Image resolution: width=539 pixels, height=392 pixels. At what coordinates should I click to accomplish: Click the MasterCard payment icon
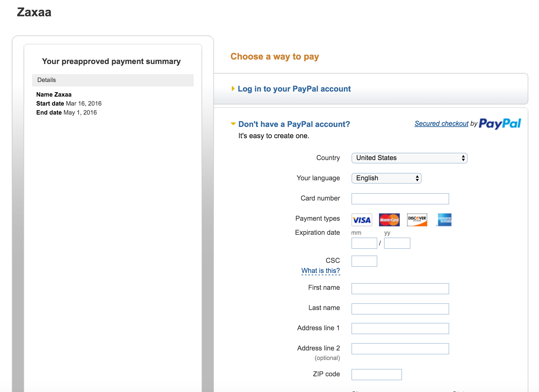point(389,220)
